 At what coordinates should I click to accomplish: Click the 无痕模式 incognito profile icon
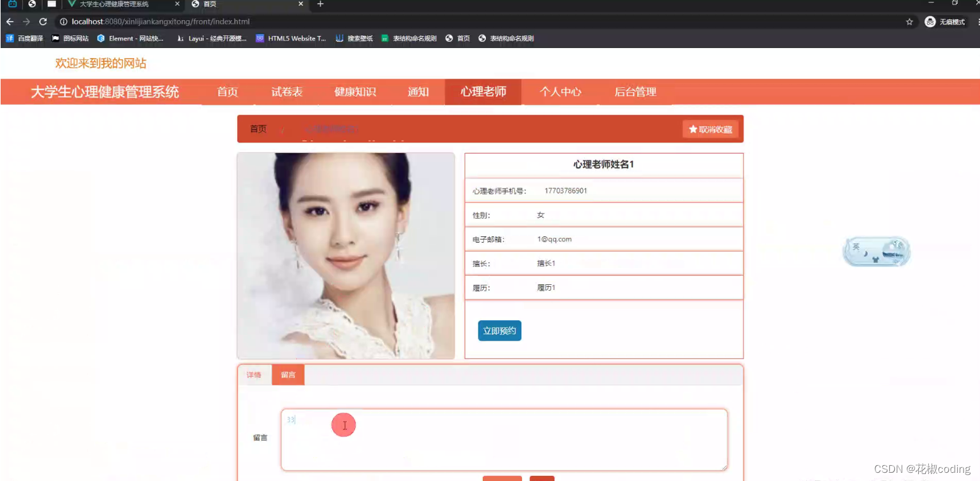tap(930, 21)
